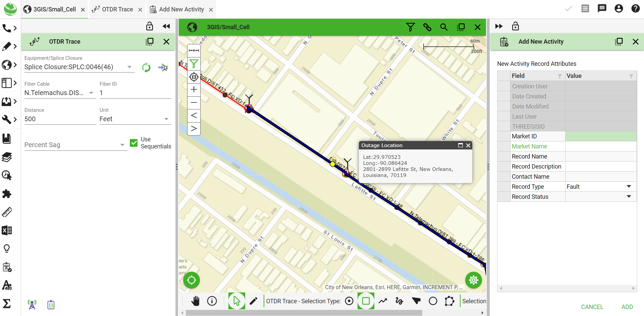Choose the freehand selection type icon

pos(399,301)
